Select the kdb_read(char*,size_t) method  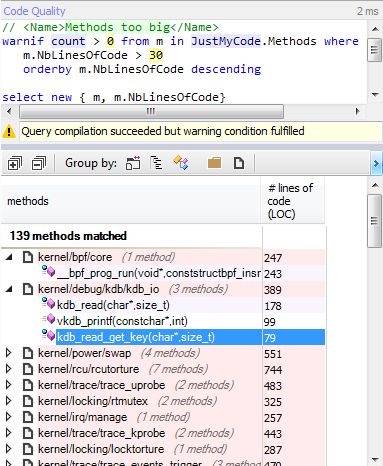(x=113, y=305)
